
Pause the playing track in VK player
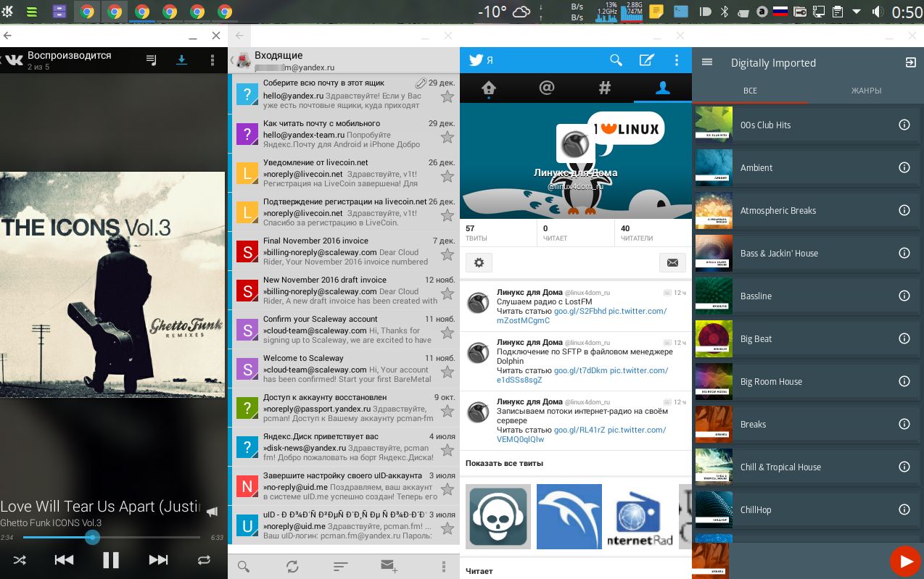pos(110,559)
